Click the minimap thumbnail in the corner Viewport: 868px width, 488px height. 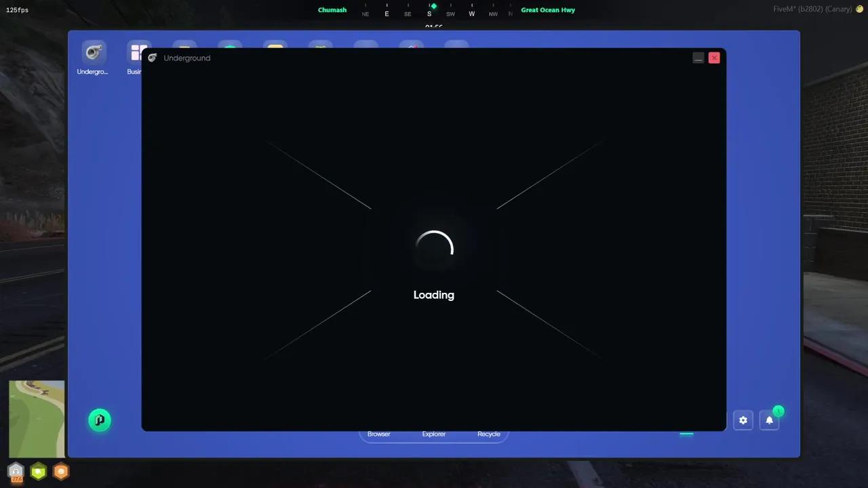pos(36,418)
